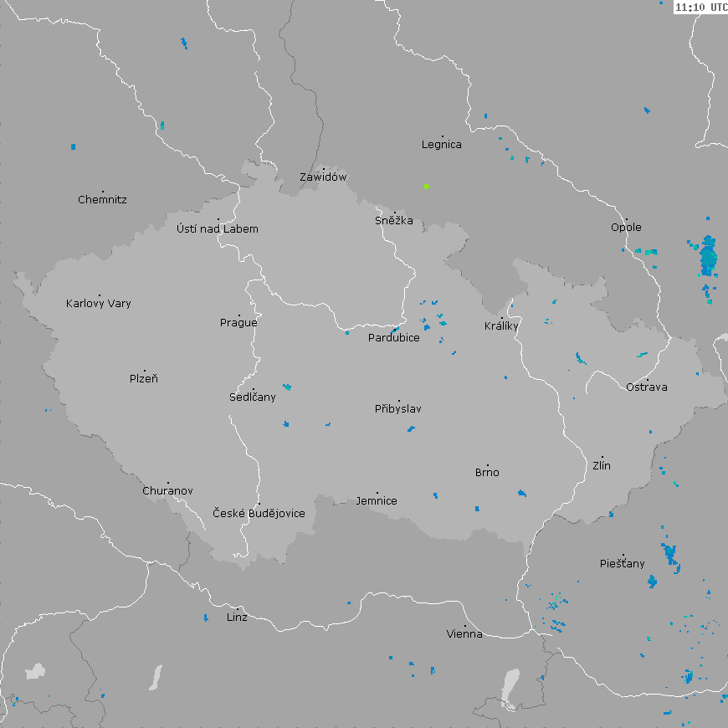Select the Prague city marker
The height and width of the screenshot is (728, 728).
tap(238, 314)
